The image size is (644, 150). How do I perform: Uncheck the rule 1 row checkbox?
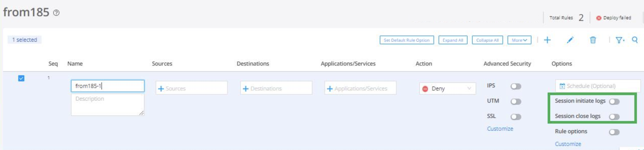coord(21,78)
